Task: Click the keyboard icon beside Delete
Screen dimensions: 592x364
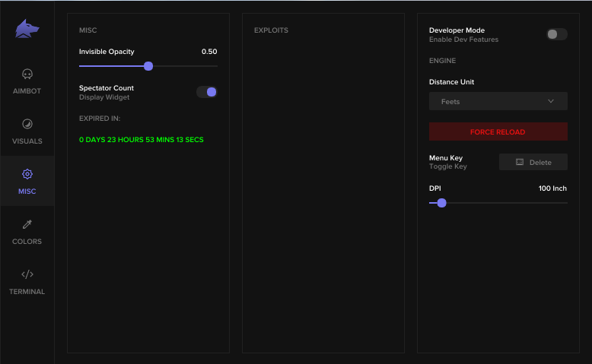Action: (x=520, y=162)
